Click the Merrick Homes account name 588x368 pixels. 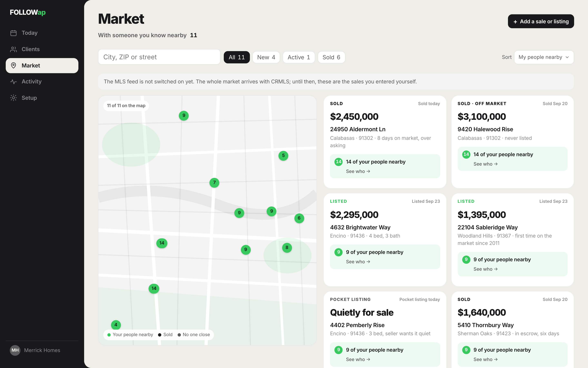click(x=42, y=350)
